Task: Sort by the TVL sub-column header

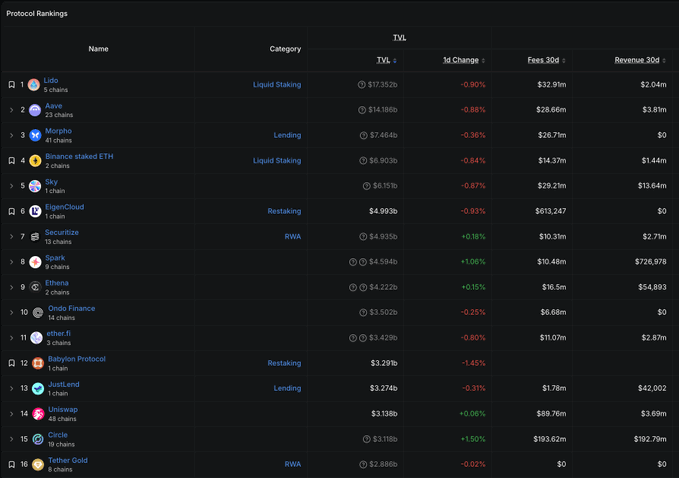Action: 386,60
